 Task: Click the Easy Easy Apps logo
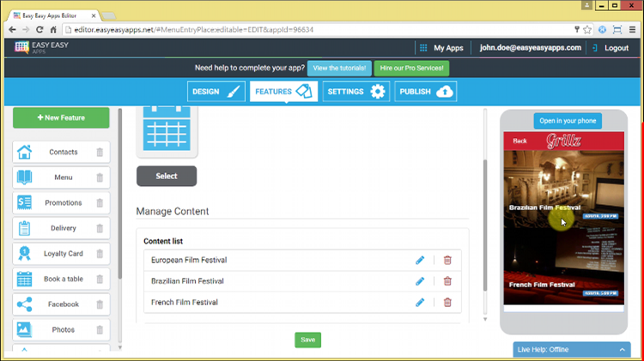point(41,47)
